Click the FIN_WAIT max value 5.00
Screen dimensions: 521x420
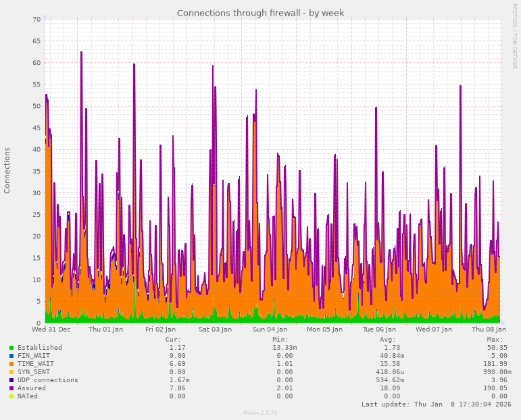click(x=499, y=356)
